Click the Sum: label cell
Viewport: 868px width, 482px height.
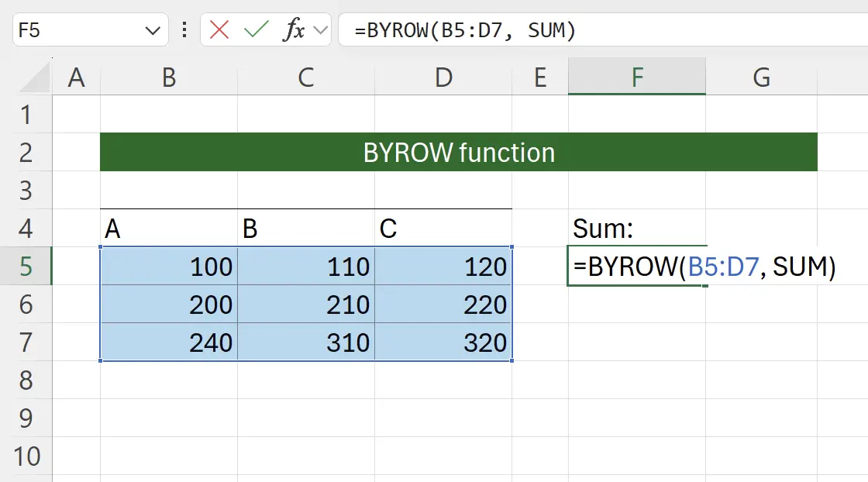coord(637,229)
